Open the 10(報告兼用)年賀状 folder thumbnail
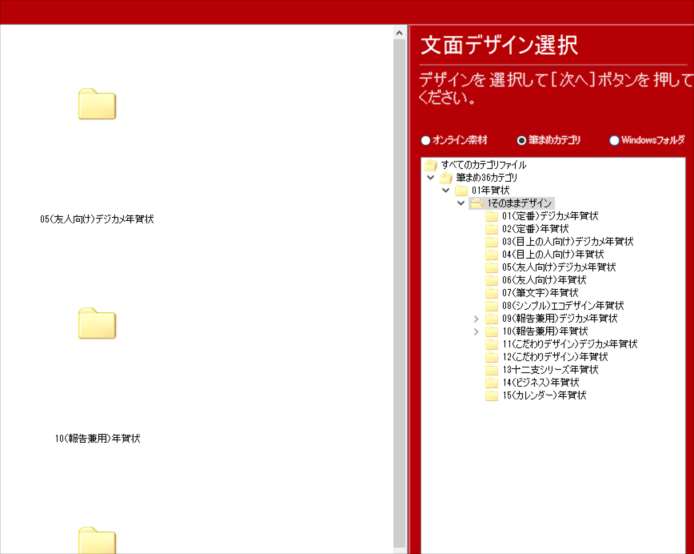 coord(97,323)
